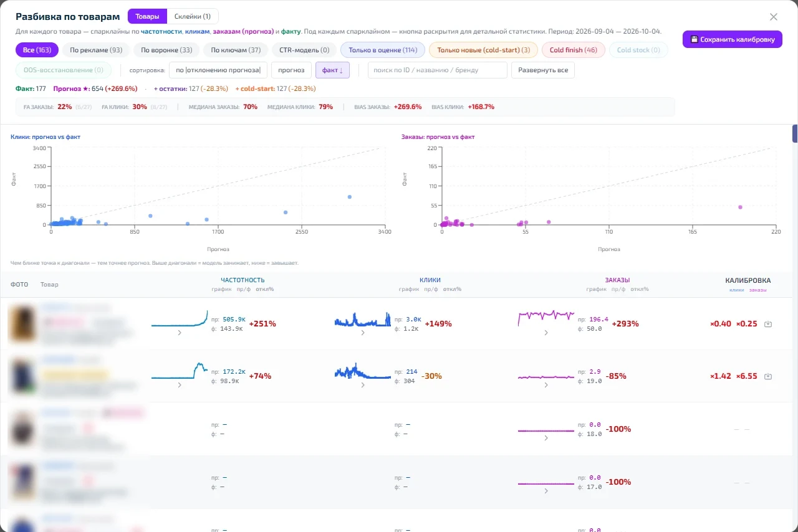798x532 pixels.
Task: Toggle the "CTR-модель (0)" filter chip
Action: coord(304,50)
